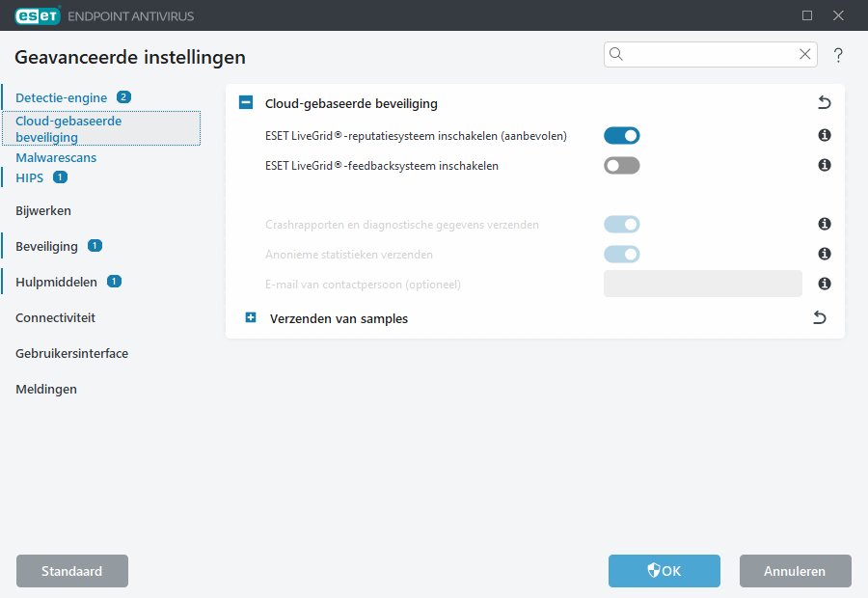
Task: Select Malwarescans in the sidebar
Action: 56,156
